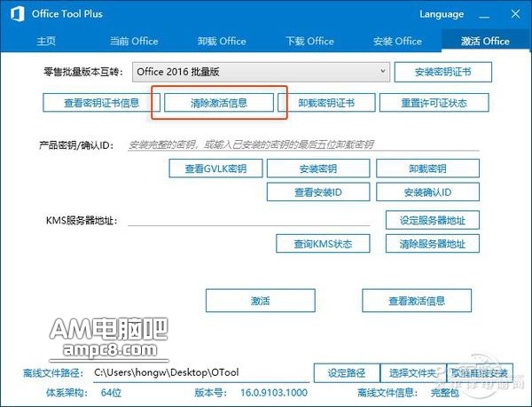
Task: Expand the Office 2016 批量版 dropdown
Action: 261,72
